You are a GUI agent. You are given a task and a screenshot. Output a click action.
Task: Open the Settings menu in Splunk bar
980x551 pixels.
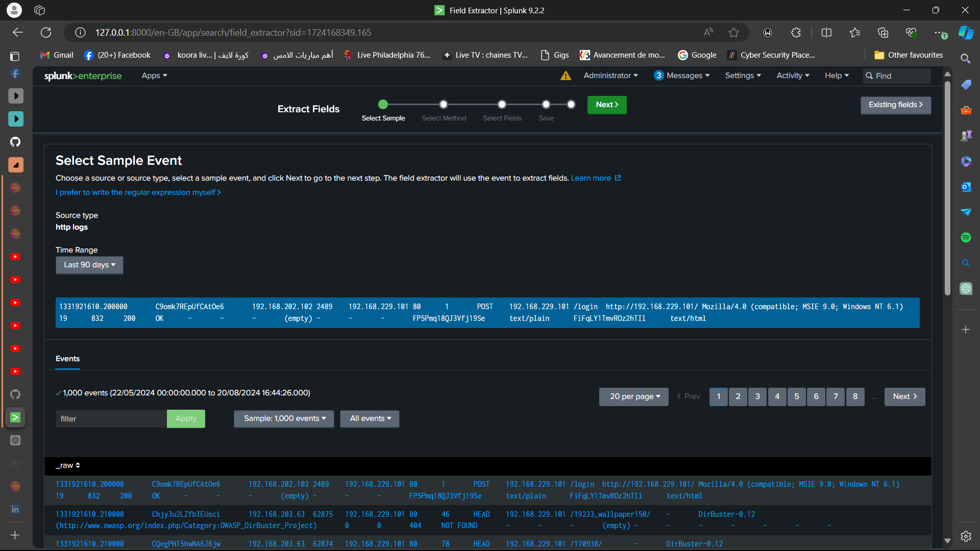(x=743, y=76)
